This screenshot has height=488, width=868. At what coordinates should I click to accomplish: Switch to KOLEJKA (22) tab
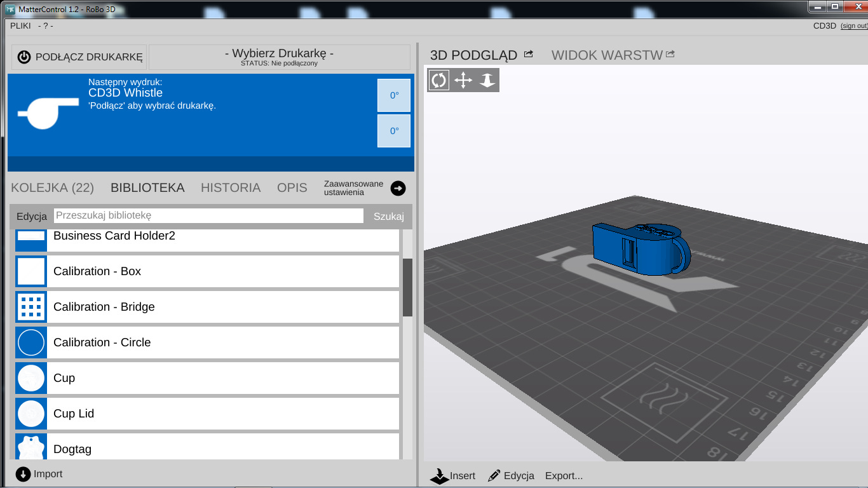point(53,187)
